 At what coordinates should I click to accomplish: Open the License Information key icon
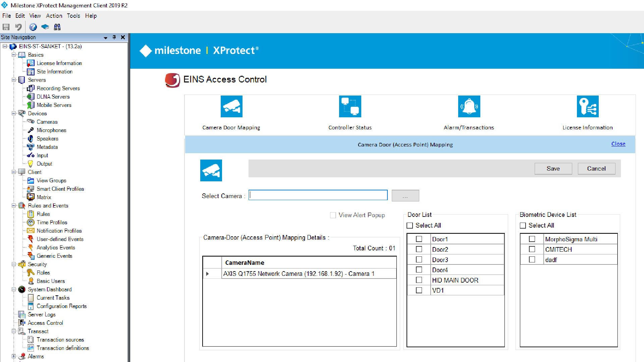click(x=588, y=107)
